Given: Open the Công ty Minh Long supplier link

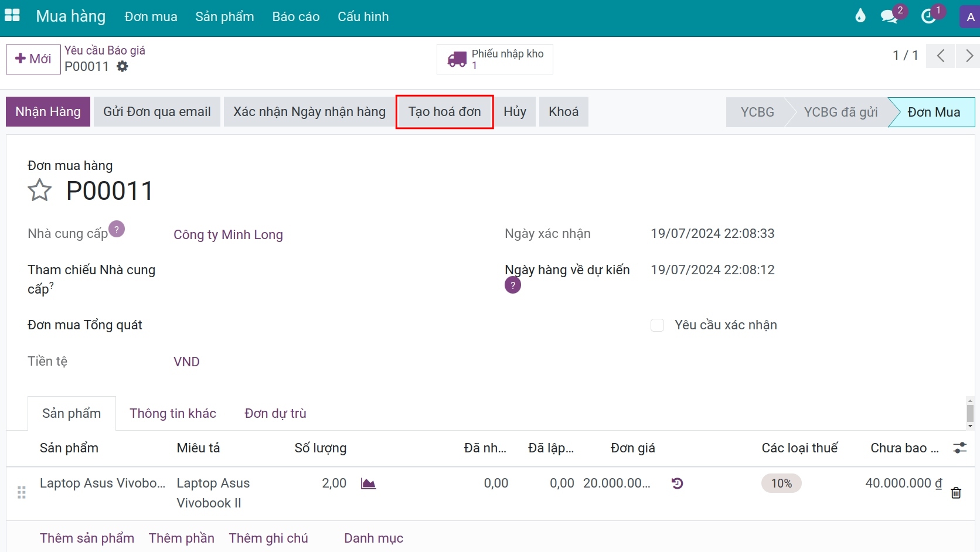Looking at the screenshot, I should 228,234.
